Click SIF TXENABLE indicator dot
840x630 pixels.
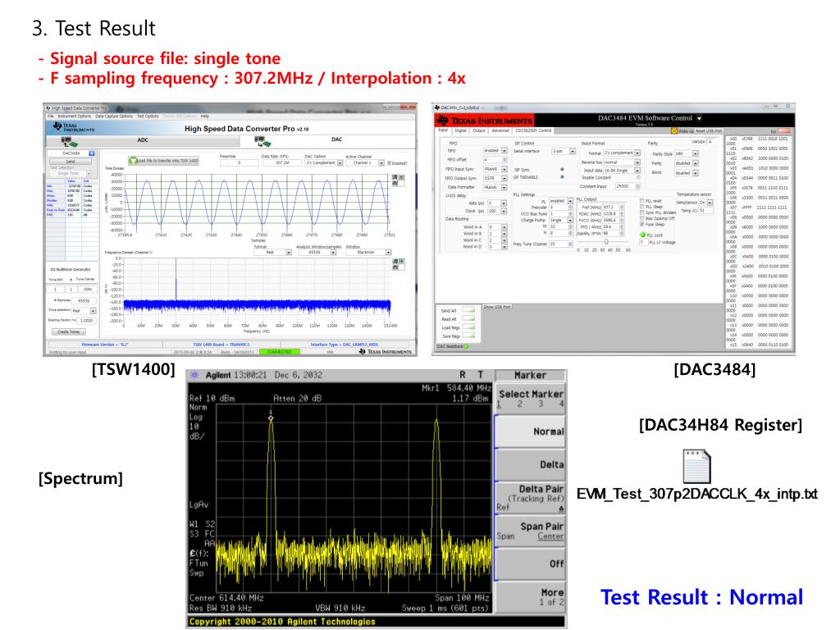click(x=562, y=177)
